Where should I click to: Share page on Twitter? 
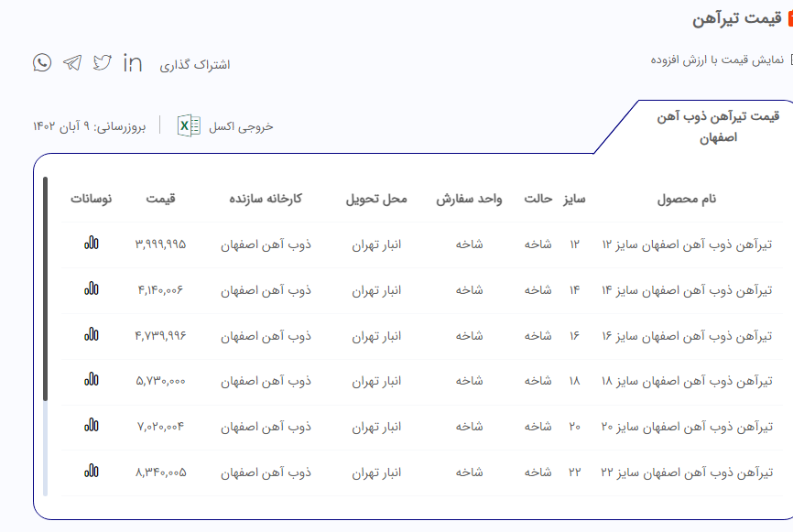103,62
